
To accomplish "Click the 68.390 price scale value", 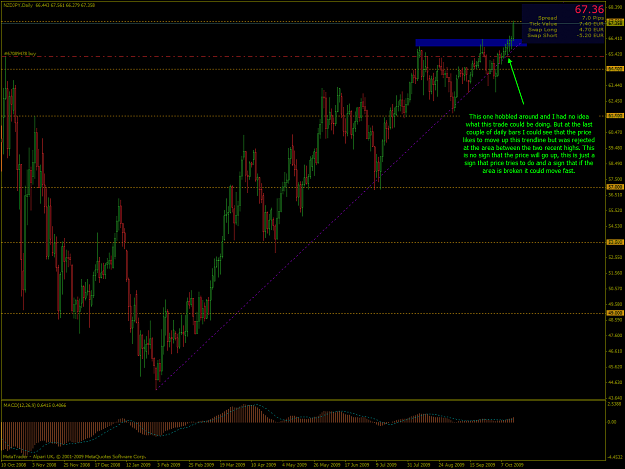I will [615, 7].
